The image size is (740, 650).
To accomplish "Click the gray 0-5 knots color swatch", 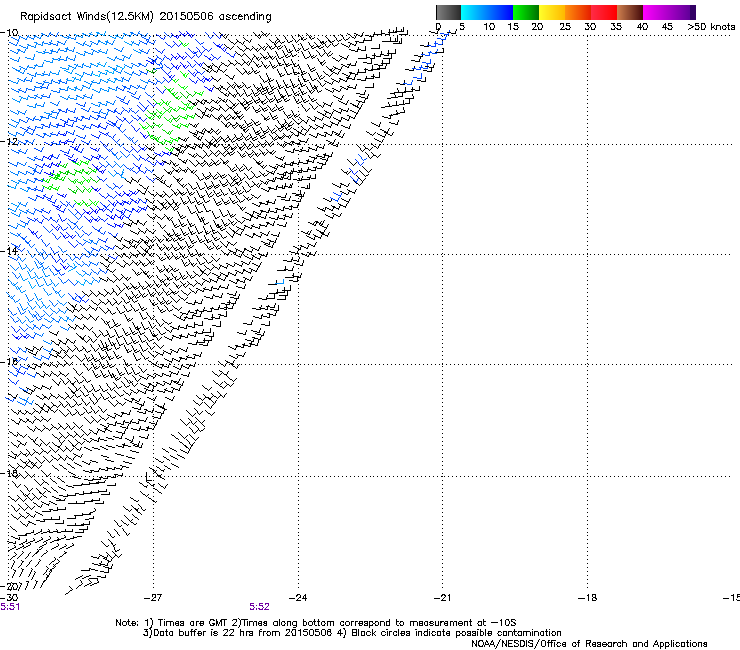I will [448, 12].
